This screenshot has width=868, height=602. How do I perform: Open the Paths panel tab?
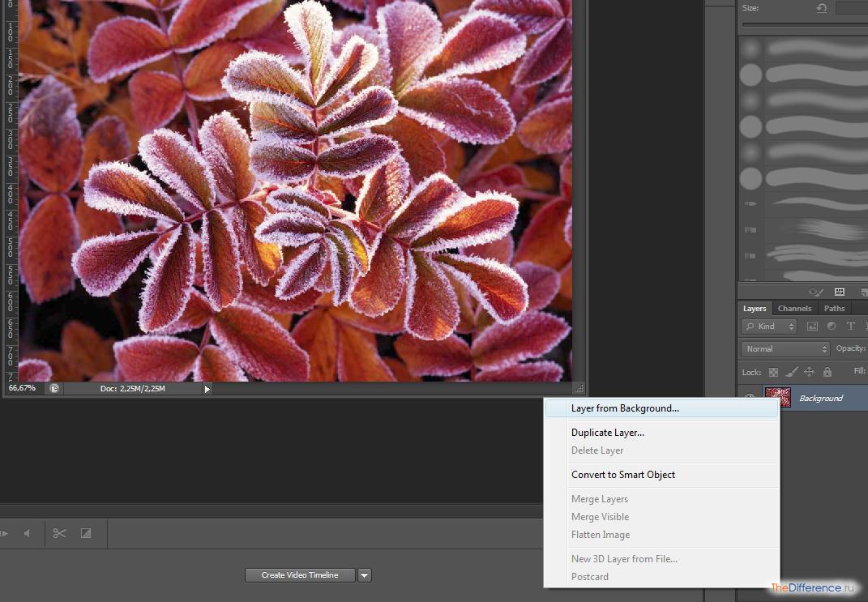[x=834, y=309]
